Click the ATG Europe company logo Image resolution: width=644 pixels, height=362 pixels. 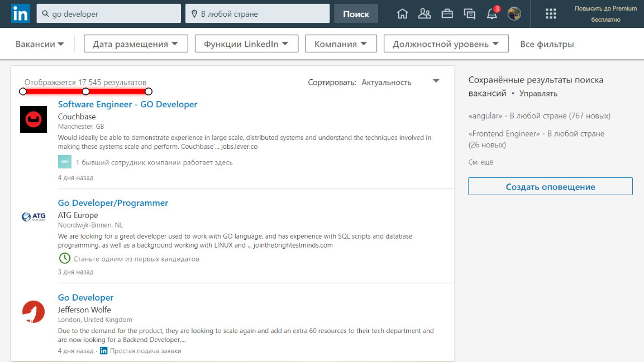pyautogui.click(x=34, y=216)
